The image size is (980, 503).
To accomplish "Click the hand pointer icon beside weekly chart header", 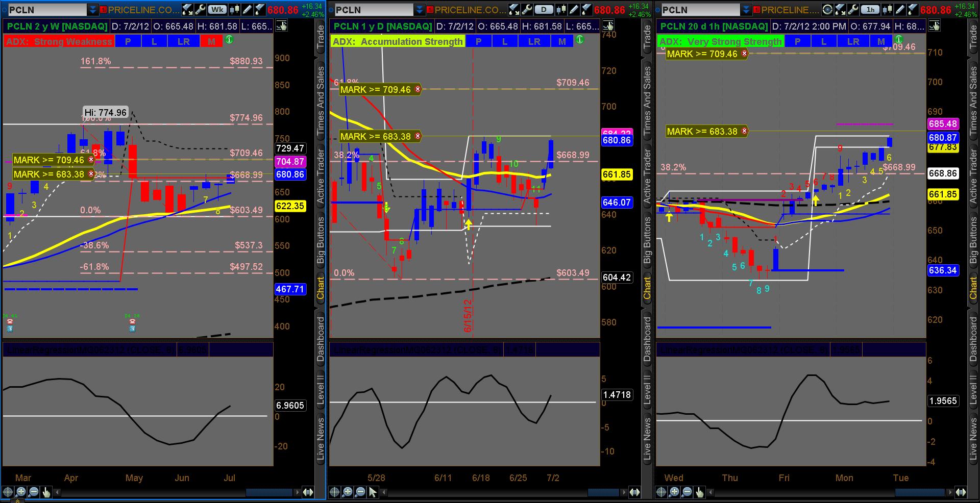I will 281,26.
